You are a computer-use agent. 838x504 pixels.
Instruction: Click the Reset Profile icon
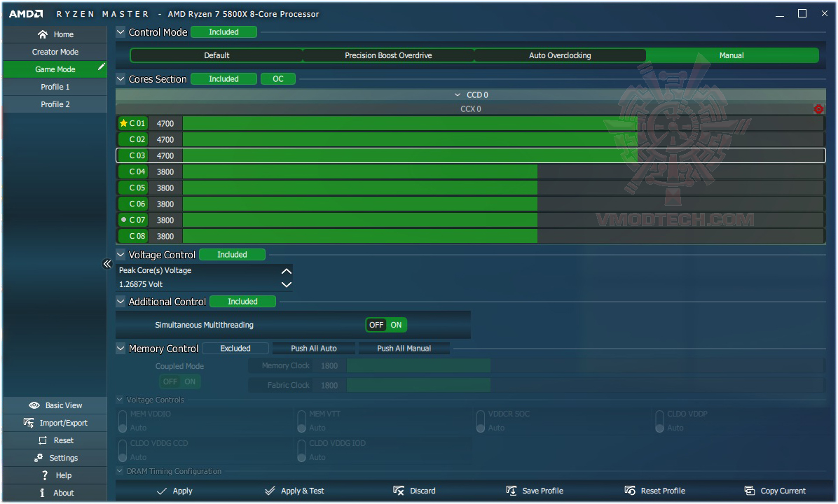[x=630, y=491]
